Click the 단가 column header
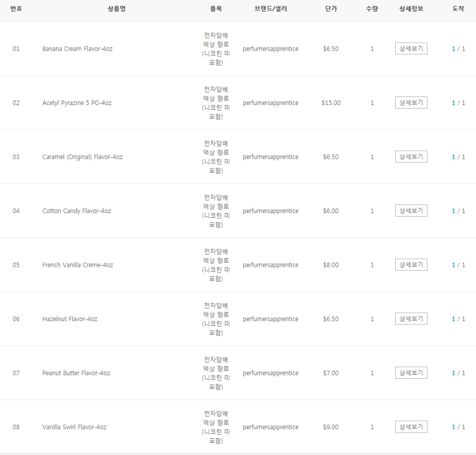The height and width of the screenshot is (455, 476). tap(331, 9)
